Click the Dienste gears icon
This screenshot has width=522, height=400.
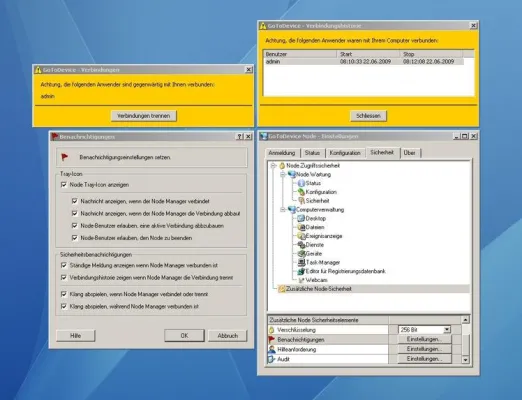coord(301,245)
